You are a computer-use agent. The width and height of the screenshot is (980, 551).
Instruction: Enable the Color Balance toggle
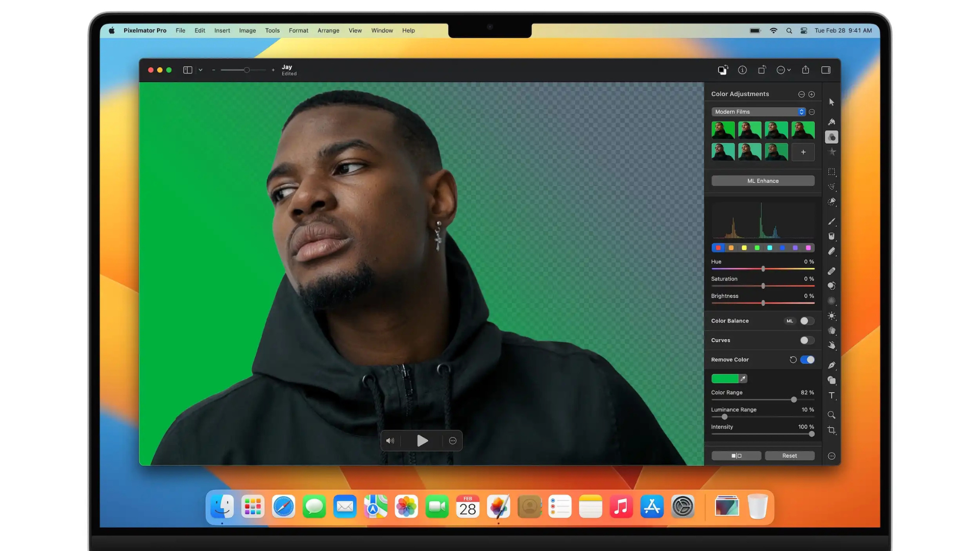pos(806,321)
